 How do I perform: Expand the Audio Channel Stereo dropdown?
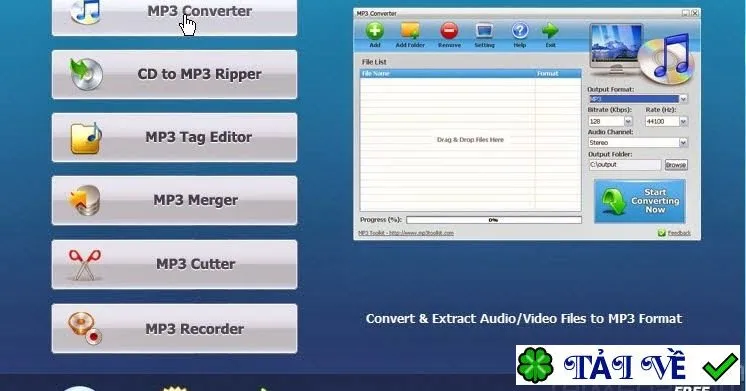point(683,143)
